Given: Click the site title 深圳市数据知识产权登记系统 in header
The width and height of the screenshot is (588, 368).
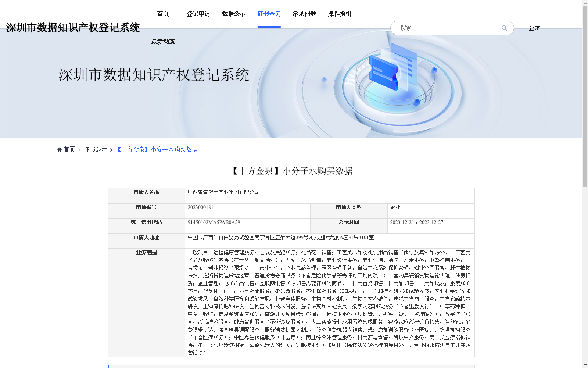Looking at the screenshot, I should point(73,28).
